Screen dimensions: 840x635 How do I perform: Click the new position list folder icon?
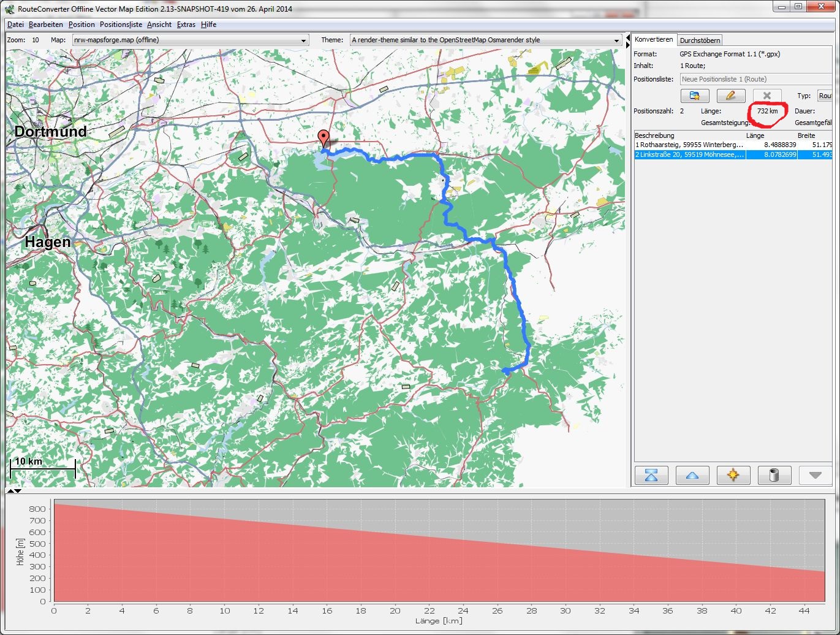click(695, 96)
